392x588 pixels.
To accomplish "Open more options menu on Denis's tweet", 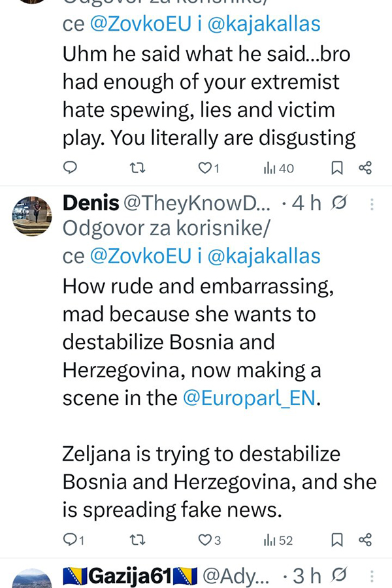I will point(372,204).
